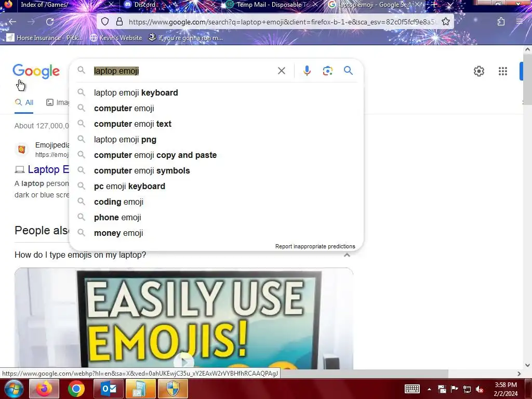
Task: Choose suggestion 'computer emoji text'
Action: pos(216,124)
